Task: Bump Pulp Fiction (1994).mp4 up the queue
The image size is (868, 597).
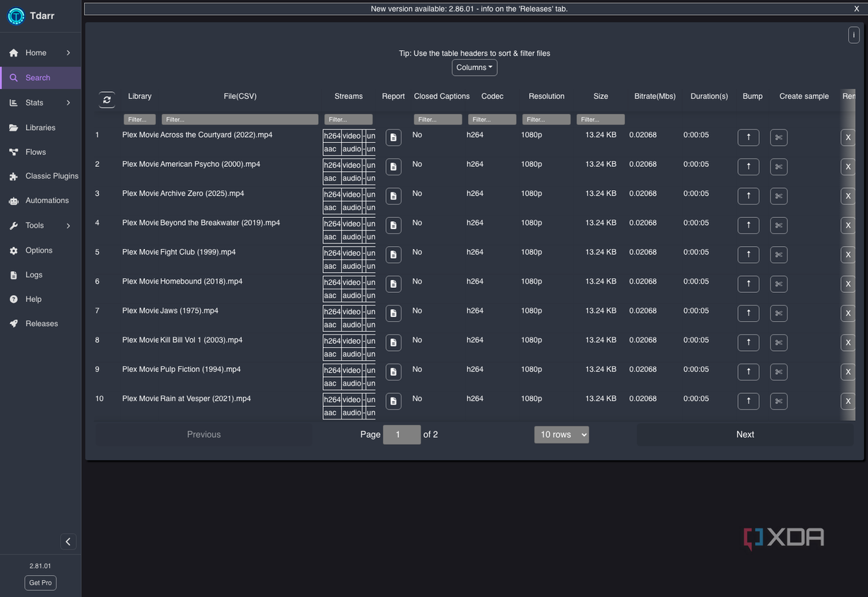Action: 749,372
